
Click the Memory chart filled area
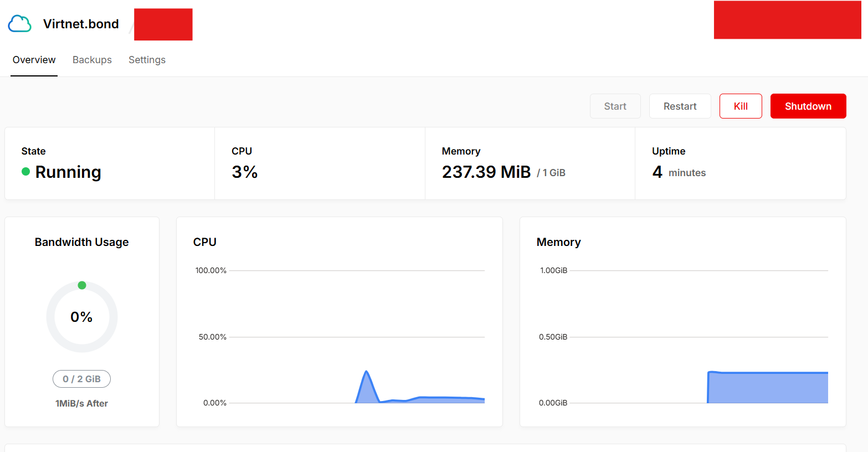click(768, 388)
